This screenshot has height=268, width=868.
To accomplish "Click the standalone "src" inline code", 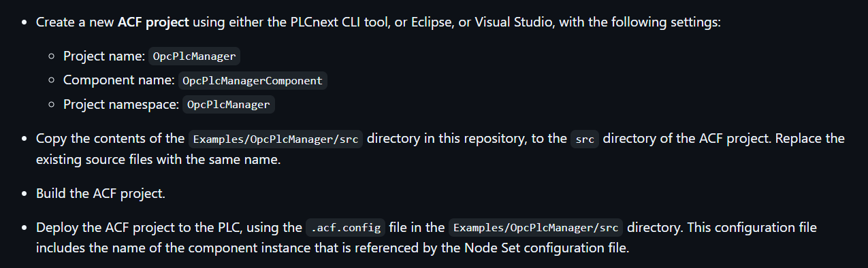I will pos(585,139).
